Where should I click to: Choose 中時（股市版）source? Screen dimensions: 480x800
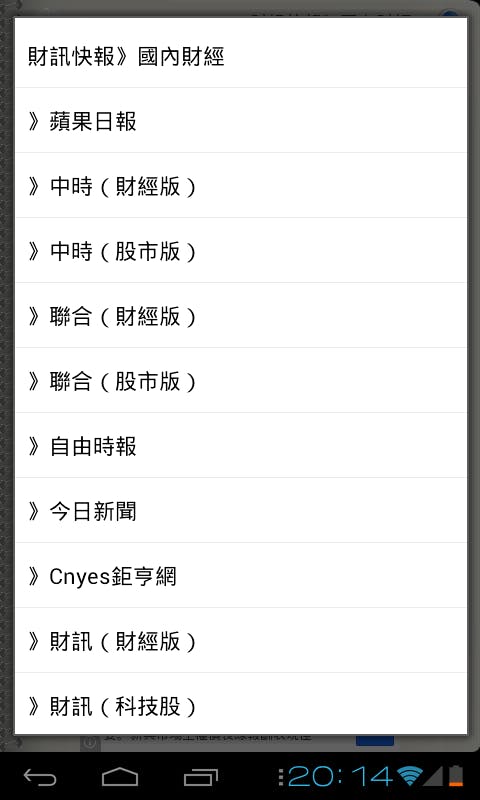point(241,250)
